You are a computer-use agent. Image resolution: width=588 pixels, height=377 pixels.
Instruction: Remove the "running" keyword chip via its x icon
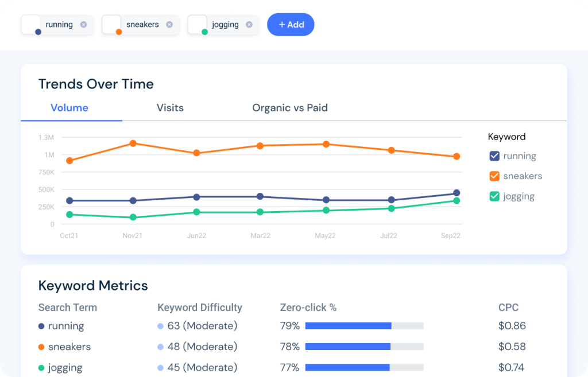tap(84, 25)
